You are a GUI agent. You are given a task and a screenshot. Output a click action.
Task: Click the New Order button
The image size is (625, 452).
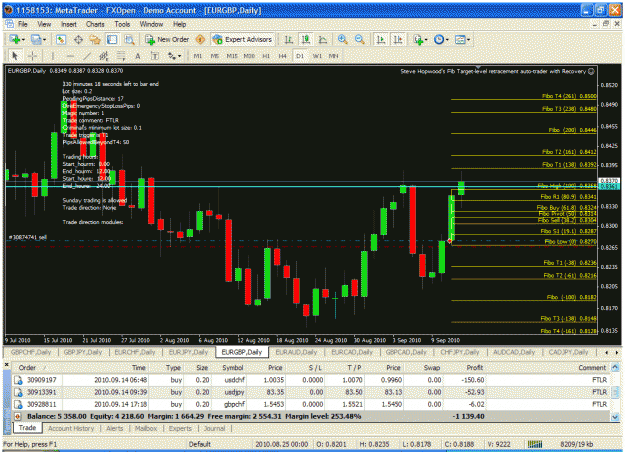(167, 39)
